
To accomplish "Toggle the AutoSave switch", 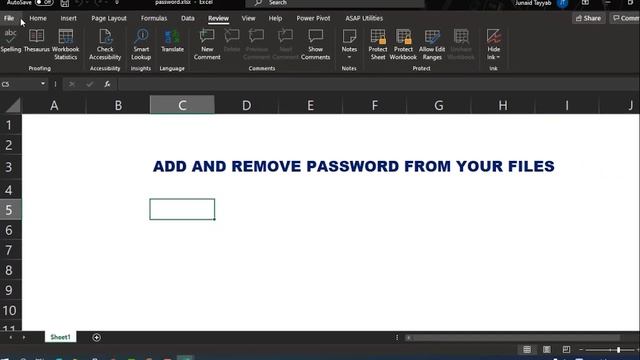I will (x=44, y=2).
